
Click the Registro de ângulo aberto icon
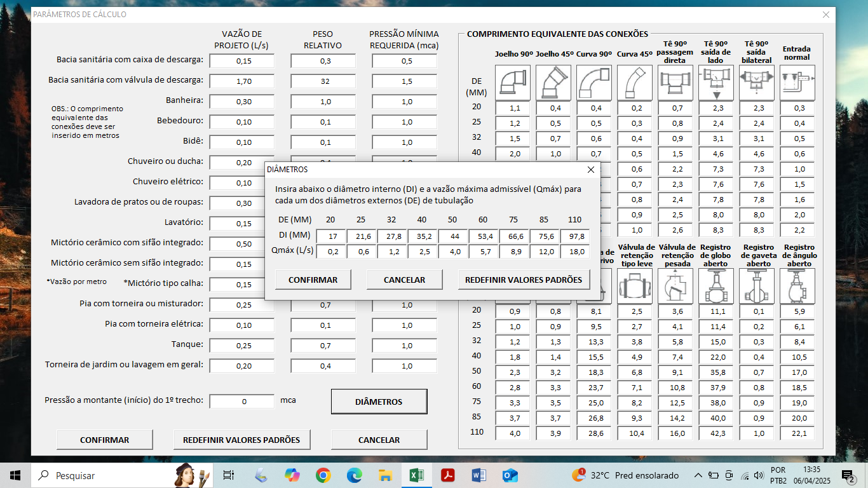point(797,286)
